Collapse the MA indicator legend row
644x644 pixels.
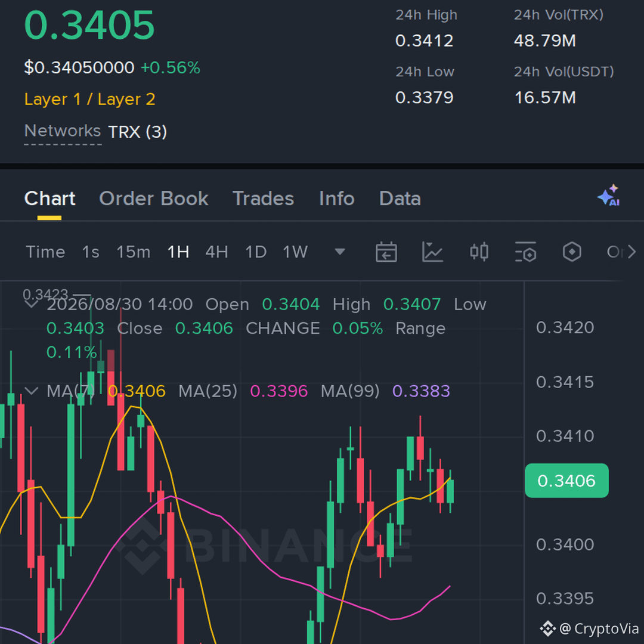coord(32,391)
